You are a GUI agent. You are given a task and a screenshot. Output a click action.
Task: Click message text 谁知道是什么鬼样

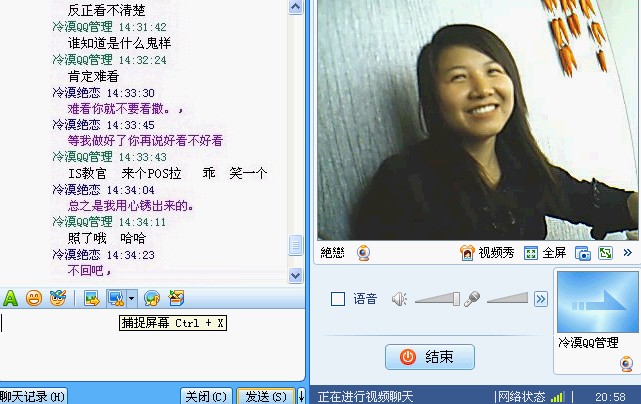[x=119, y=43]
